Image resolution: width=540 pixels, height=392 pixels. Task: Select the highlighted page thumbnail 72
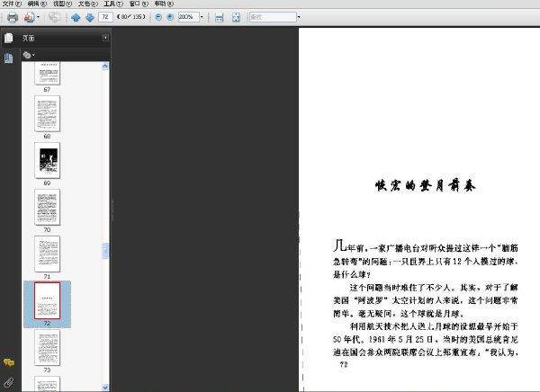click(47, 300)
